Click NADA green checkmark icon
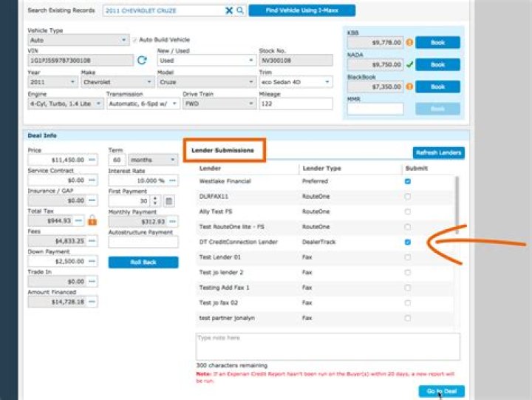This screenshot has width=532, height=400. tap(409, 64)
